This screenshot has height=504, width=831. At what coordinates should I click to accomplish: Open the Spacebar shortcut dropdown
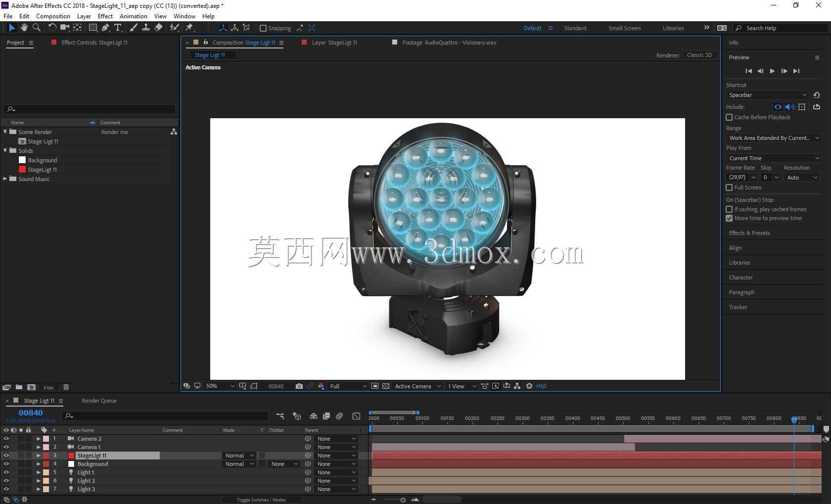coord(768,95)
